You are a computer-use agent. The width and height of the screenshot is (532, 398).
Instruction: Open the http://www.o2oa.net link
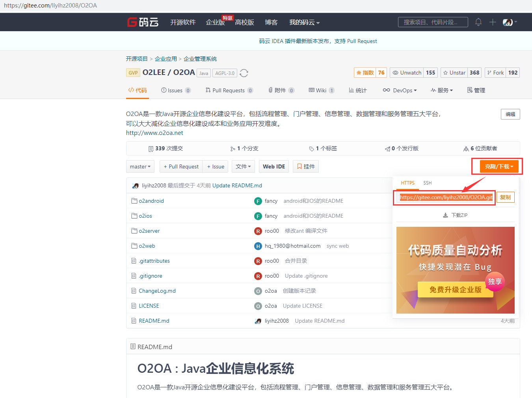pos(154,133)
